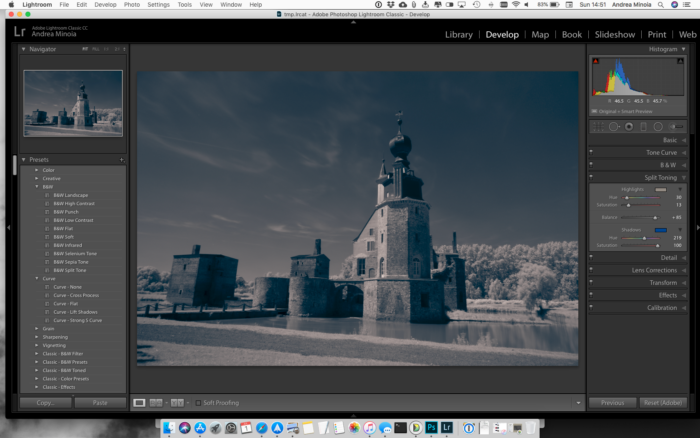The width and height of the screenshot is (700, 438).
Task: Toggle the Tone Curve panel on/off switch
Action: (x=591, y=152)
